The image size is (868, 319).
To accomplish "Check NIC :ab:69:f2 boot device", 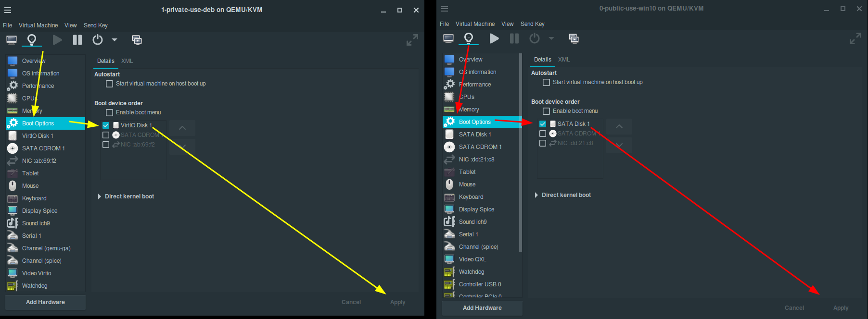I will click(x=106, y=145).
